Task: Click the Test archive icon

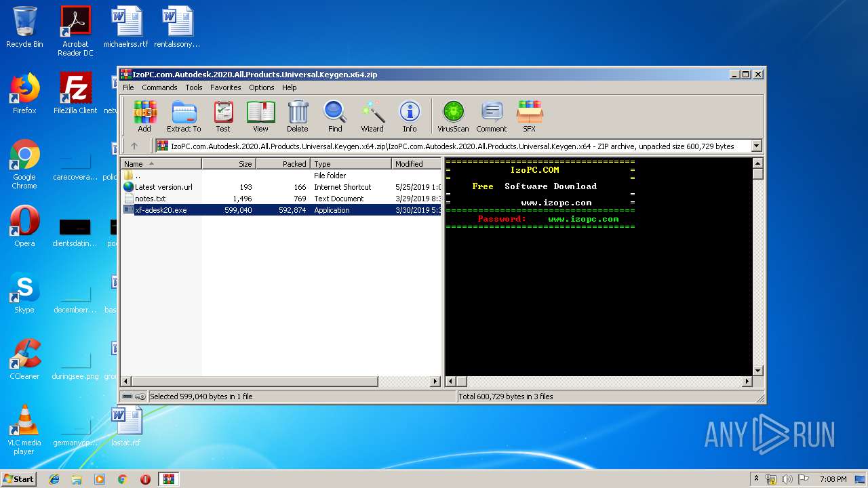Action: (223, 116)
